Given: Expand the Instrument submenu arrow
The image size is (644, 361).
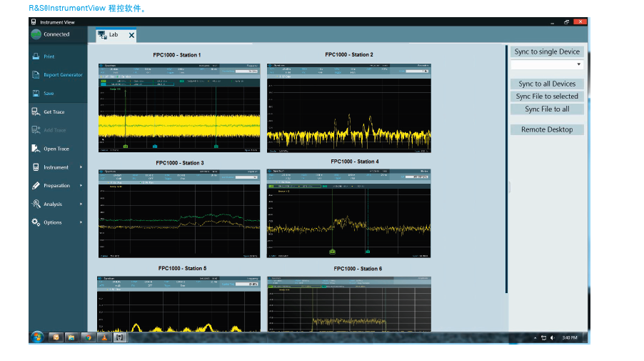Looking at the screenshot, I should 81,167.
